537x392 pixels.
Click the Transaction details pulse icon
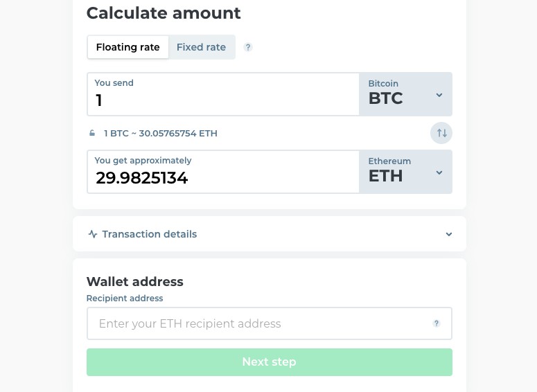(93, 234)
